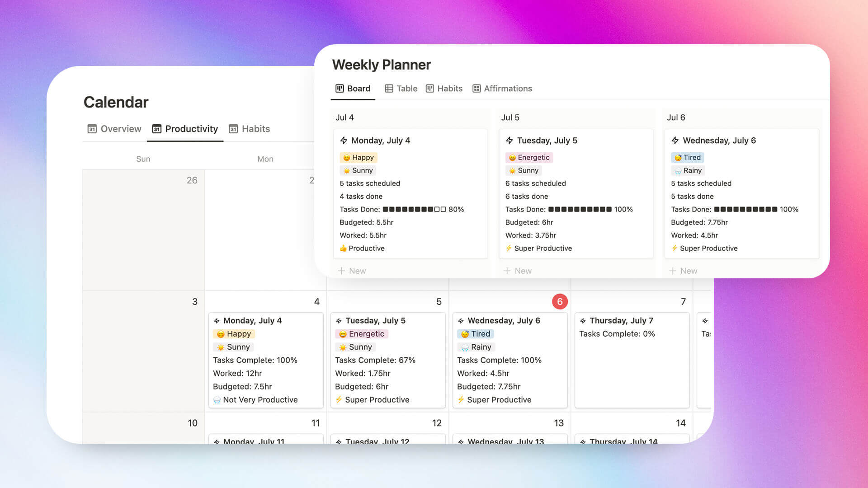The width and height of the screenshot is (868, 488).
Task: Click the Table view icon
Action: pos(389,88)
